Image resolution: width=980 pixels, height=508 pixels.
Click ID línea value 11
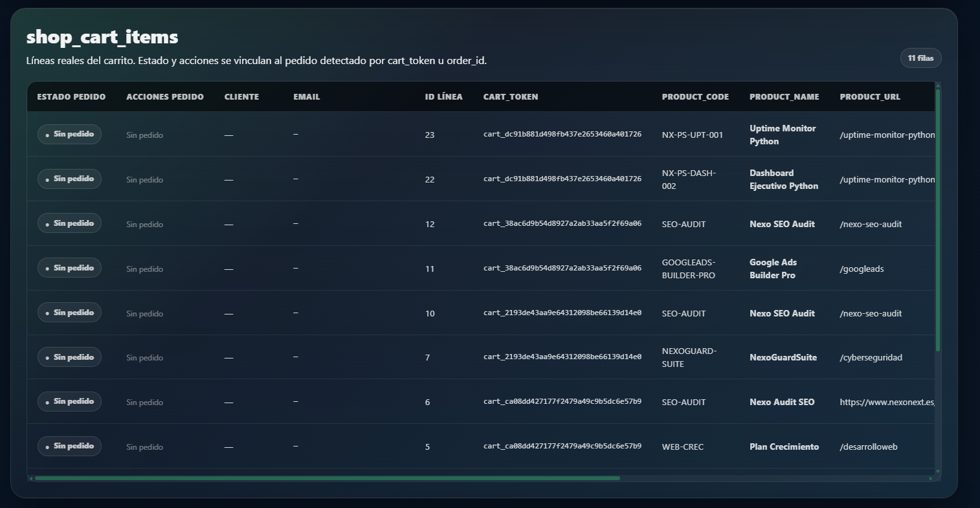[x=430, y=269]
